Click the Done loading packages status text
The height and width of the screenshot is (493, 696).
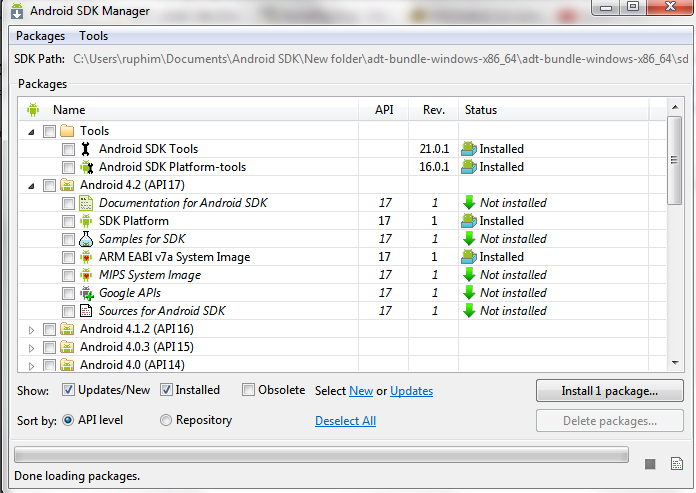click(77, 476)
